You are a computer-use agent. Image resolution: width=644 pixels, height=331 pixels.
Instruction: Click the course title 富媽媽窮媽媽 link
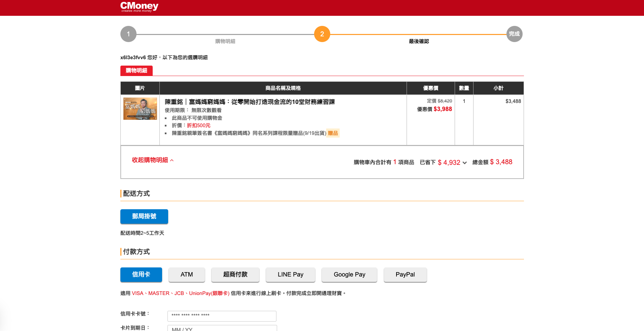250,102
